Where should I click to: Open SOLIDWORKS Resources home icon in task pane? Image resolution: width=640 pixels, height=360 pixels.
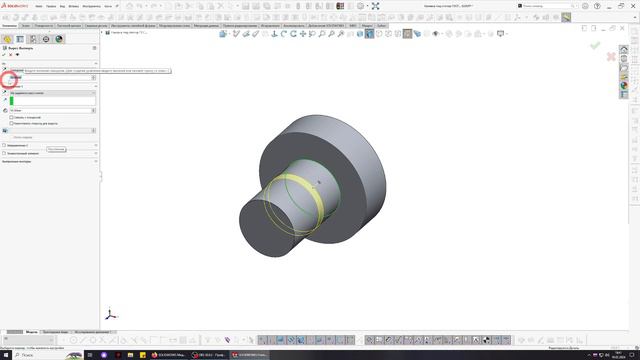(x=624, y=50)
